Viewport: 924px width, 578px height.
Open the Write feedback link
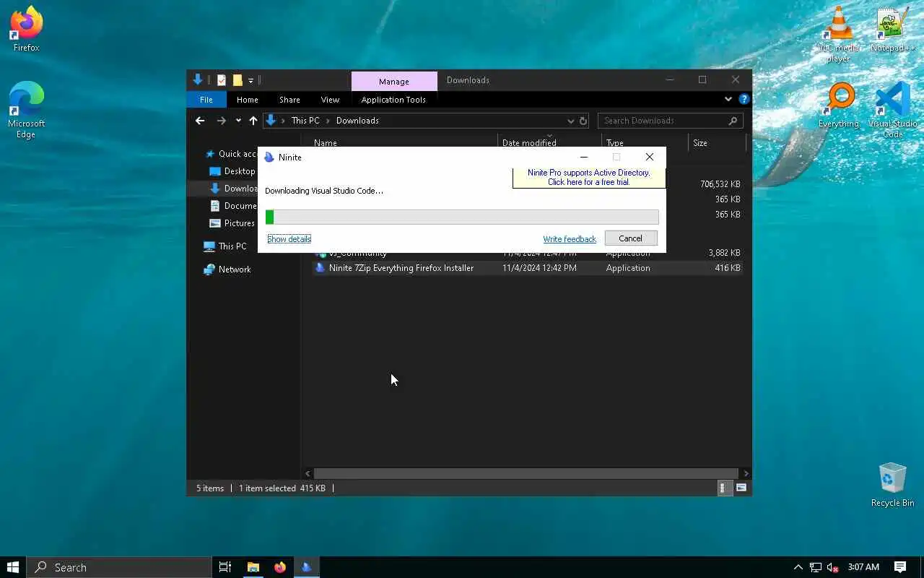coord(570,239)
